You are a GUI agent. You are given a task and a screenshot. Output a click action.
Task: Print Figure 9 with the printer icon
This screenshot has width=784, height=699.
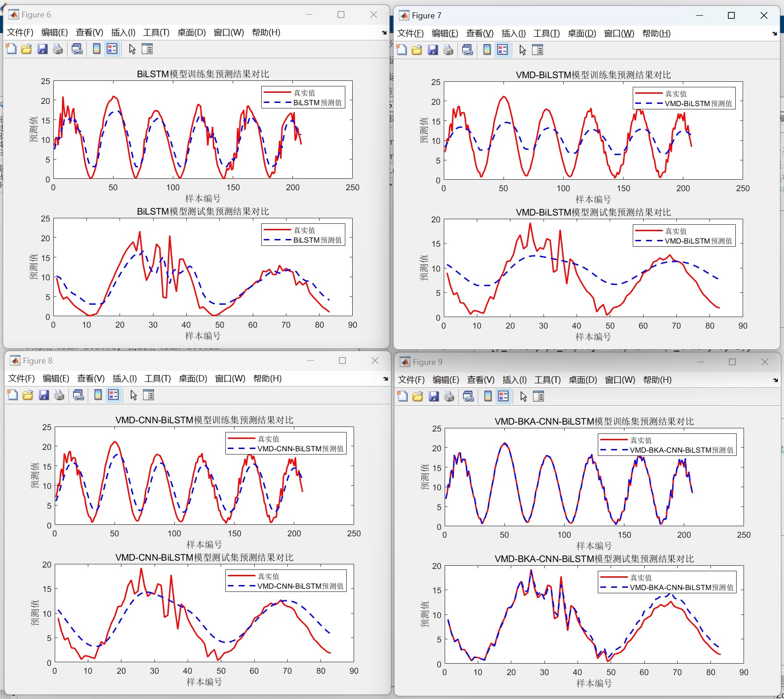tap(449, 396)
